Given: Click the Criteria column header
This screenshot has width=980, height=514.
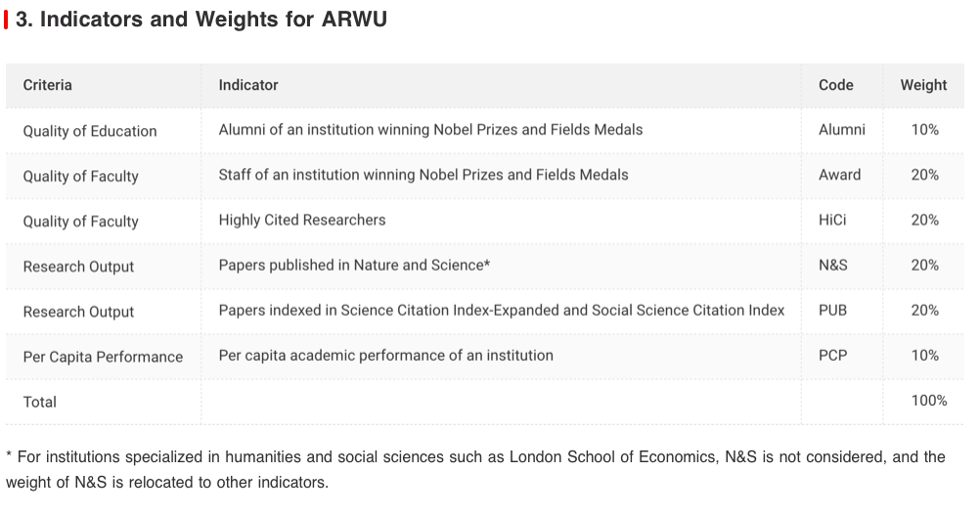Looking at the screenshot, I should [48, 85].
